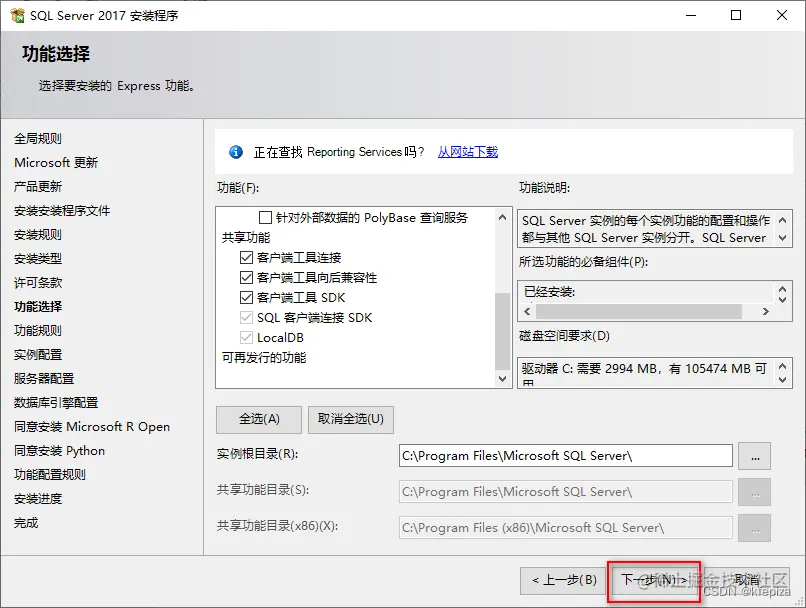Uncheck 客户端工具 SDK checkbox
Image resolution: width=806 pixels, height=608 pixels.
pos(246,298)
